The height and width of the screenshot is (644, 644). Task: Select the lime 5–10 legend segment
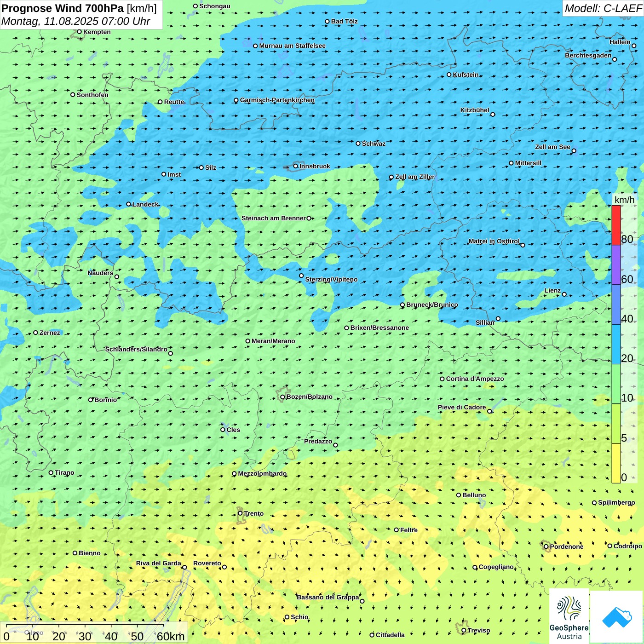click(616, 424)
